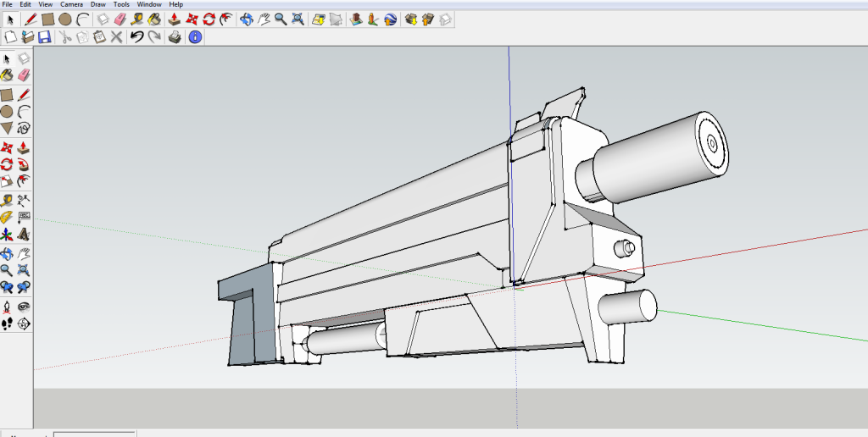This screenshot has width=868, height=437.
Task: Select the Paint Bucket tool
Action: coord(154,19)
